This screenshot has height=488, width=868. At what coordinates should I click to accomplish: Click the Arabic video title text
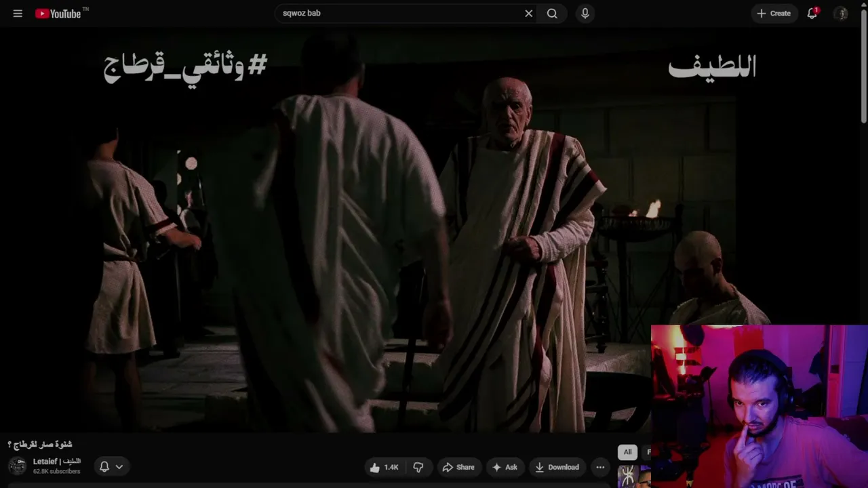tap(39, 445)
